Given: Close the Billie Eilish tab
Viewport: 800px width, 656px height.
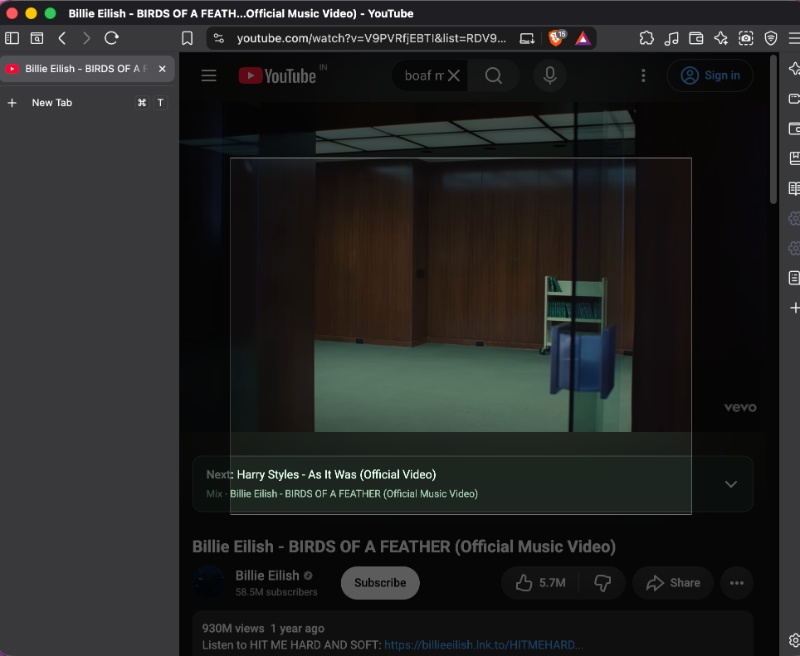Looking at the screenshot, I should 162,69.
